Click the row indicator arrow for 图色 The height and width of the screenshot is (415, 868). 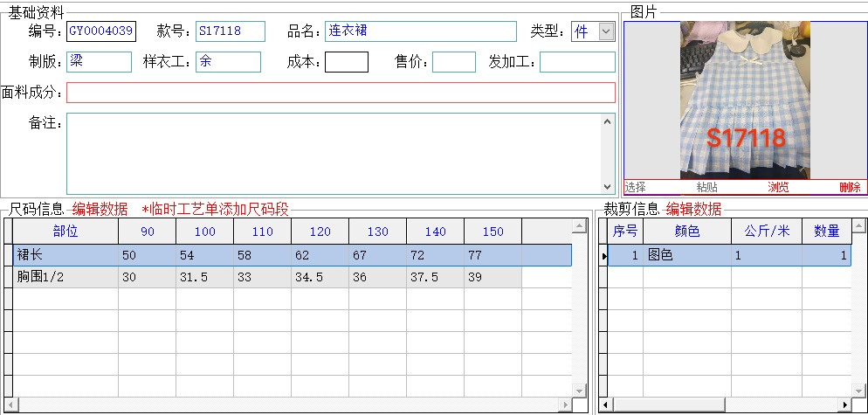[x=604, y=255]
